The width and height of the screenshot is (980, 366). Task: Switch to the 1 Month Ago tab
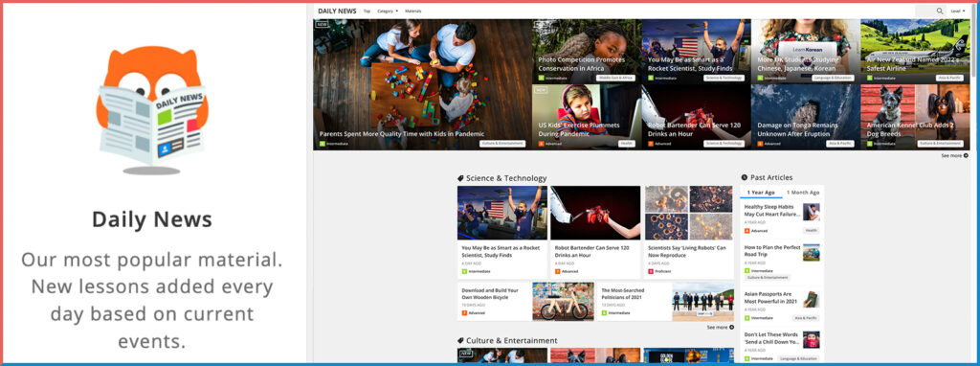tap(803, 192)
